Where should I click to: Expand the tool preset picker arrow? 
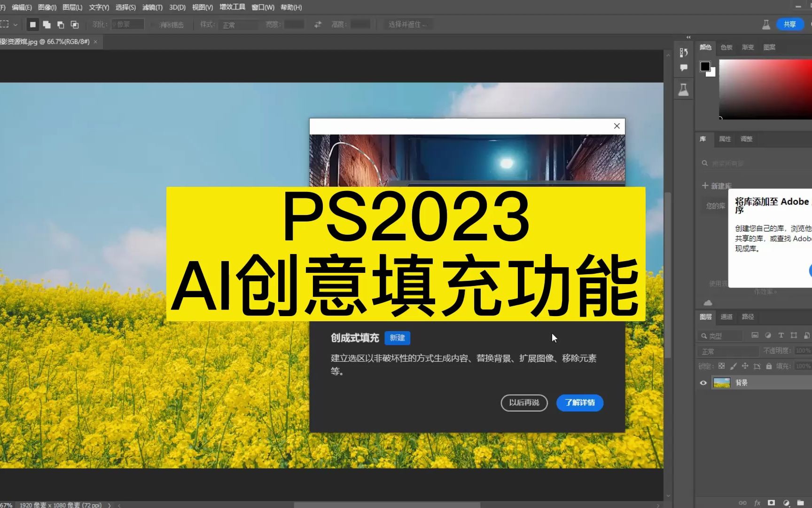click(x=16, y=24)
